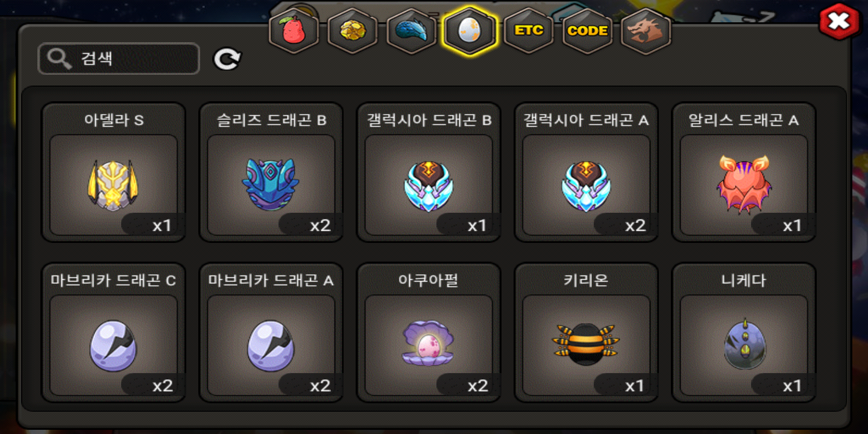Select the 마브리카 드래곤 A cracked egg

tap(271, 333)
